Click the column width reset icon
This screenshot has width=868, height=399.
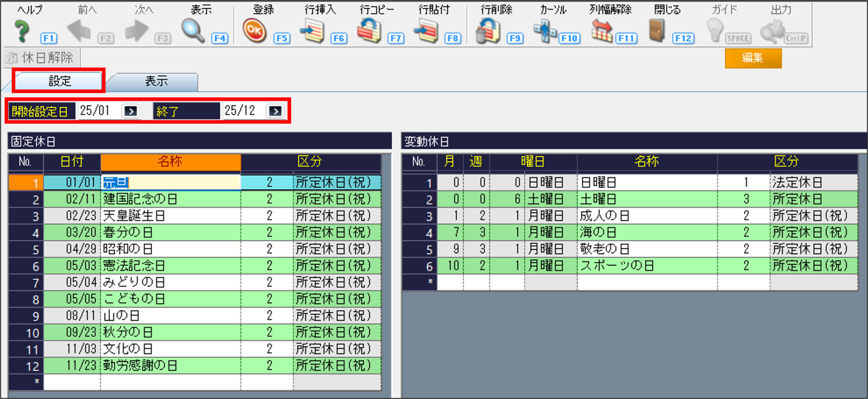602,32
